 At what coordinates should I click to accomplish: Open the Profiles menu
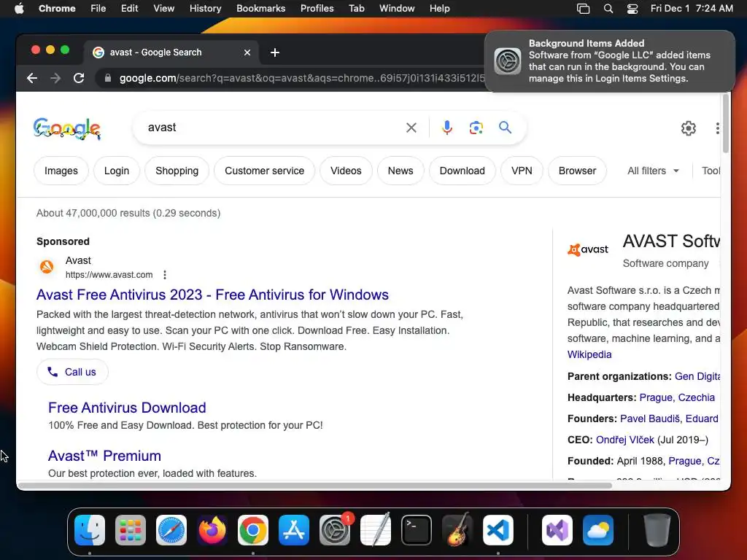pos(317,9)
